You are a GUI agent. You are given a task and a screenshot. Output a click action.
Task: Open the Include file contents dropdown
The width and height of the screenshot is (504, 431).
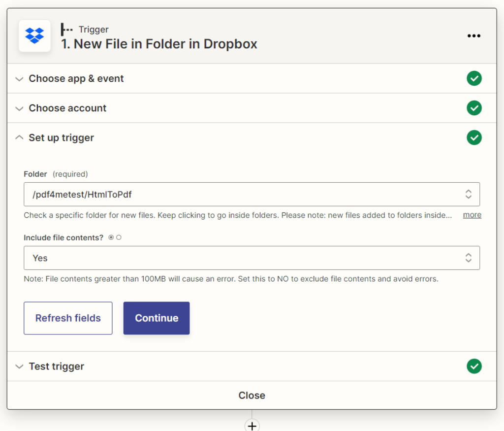[x=252, y=258]
